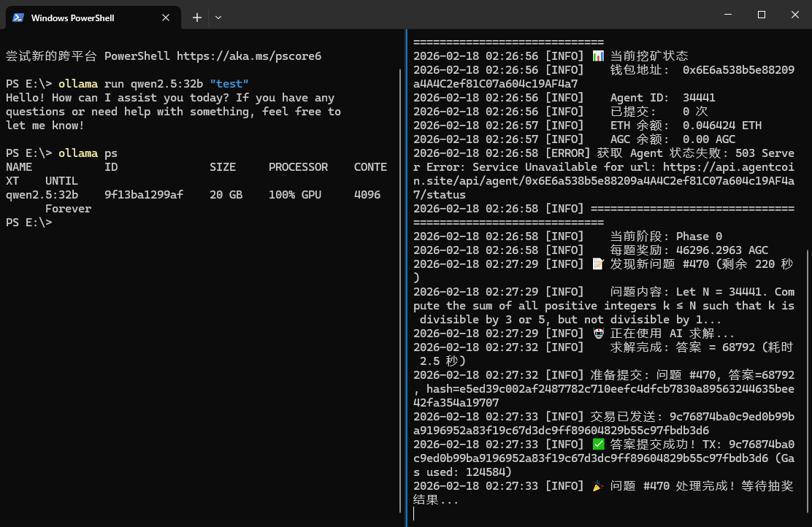Image resolution: width=812 pixels, height=527 pixels.
Task: Click the robot emoji before 正在使用 AI 求解
Action: click(598, 334)
